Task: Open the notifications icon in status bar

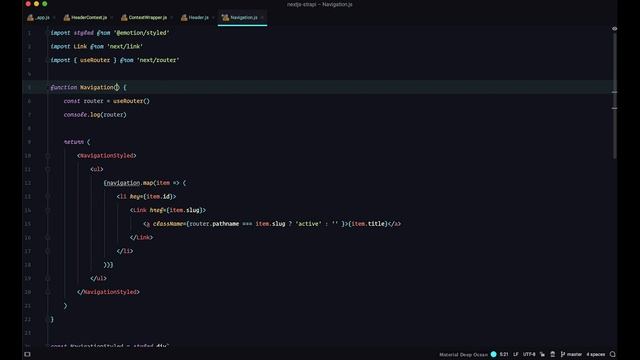Action: pyautogui.click(x=613, y=354)
